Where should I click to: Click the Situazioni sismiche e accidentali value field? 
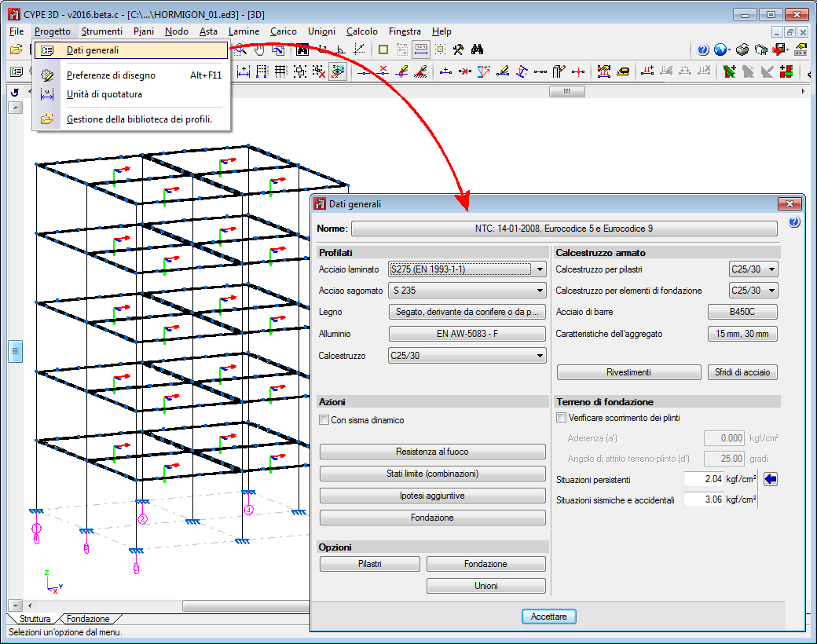coord(703,499)
